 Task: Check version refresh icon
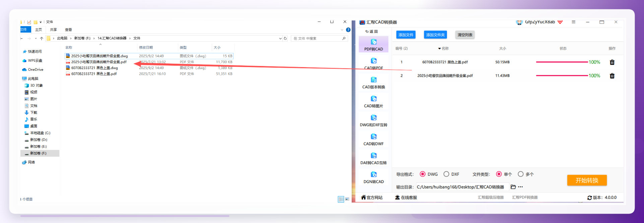pos(589,198)
